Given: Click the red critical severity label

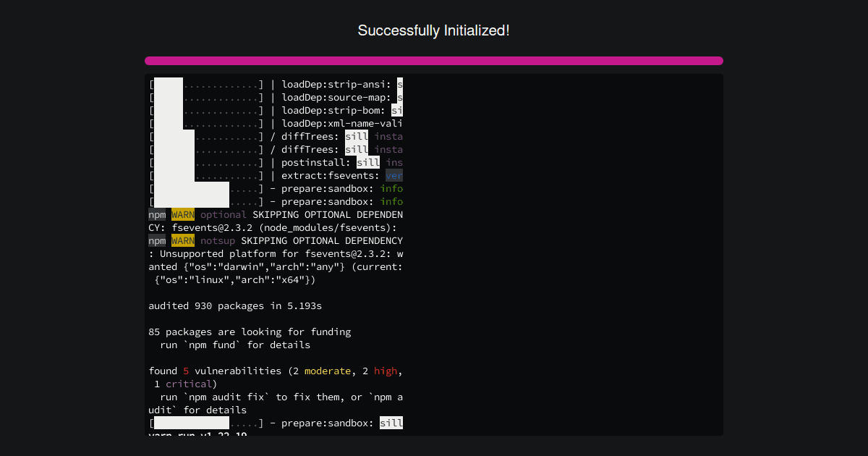Looking at the screenshot, I should coord(188,384).
